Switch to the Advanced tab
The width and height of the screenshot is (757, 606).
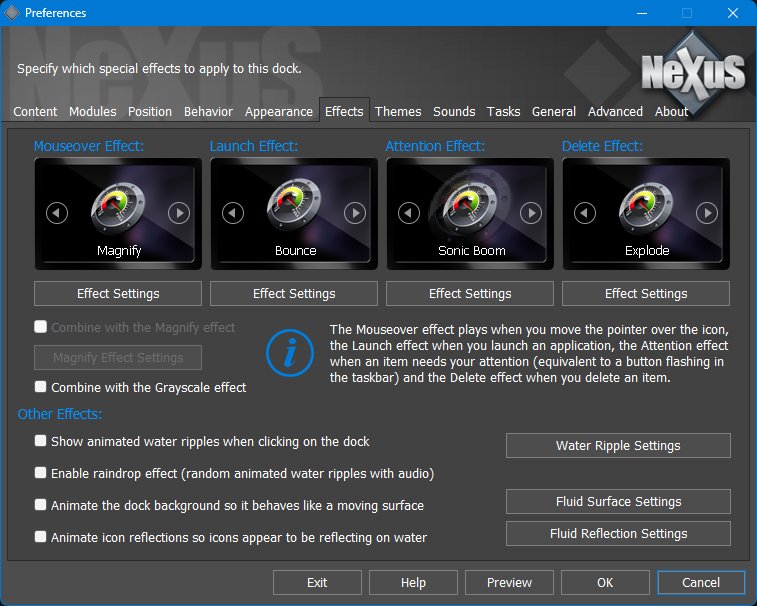point(615,112)
